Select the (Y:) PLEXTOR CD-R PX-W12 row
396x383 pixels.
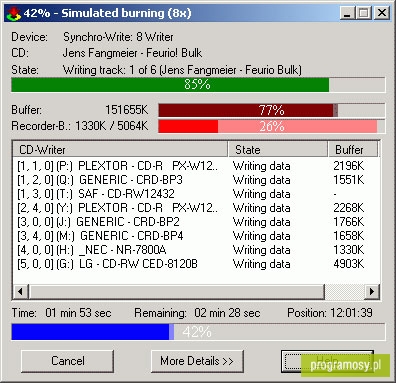pyautogui.click(x=196, y=208)
